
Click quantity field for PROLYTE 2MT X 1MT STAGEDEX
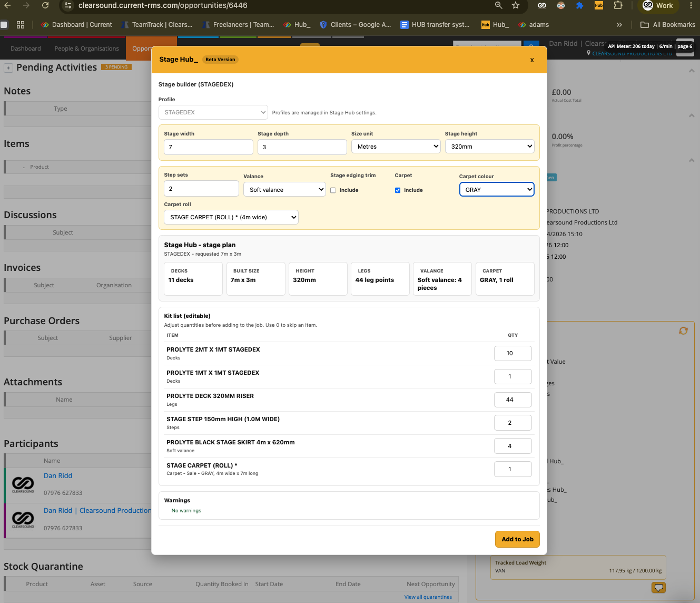[513, 353]
